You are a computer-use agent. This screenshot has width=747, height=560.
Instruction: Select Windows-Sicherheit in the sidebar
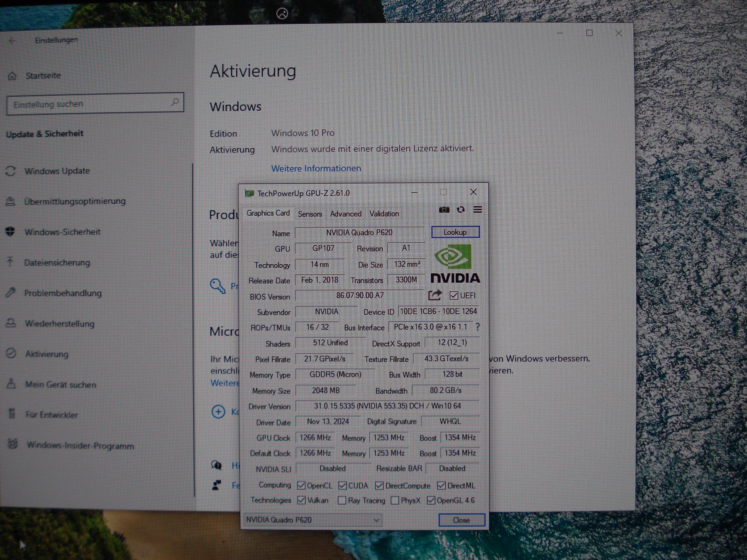tap(62, 232)
